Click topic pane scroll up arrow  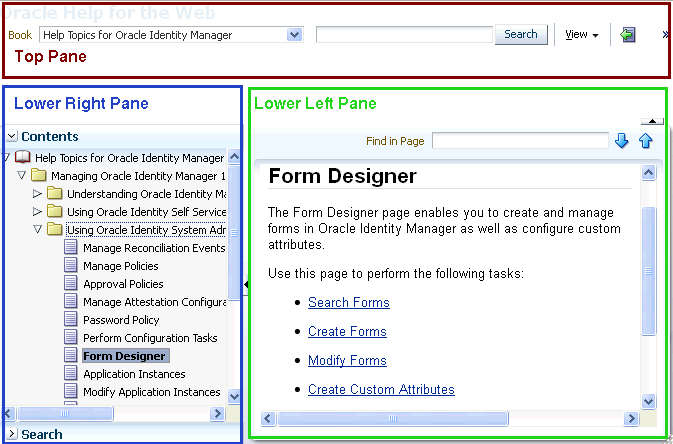coord(648,173)
